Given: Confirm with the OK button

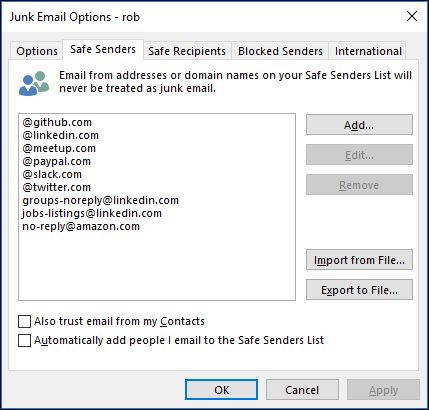Looking at the screenshot, I should [x=221, y=390].
